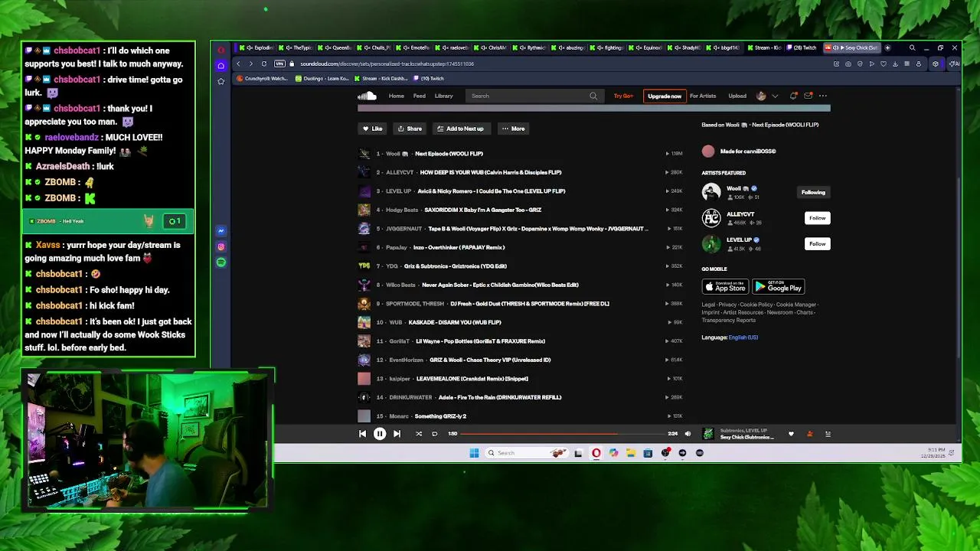Open the header three-dots settings menu
This screenshot has width=980, height=551.
(823, 96)
